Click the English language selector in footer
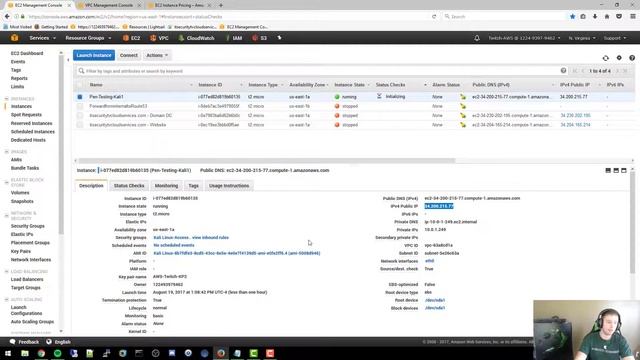The width and height of the screenshot is (640, 360). pos(59,342)
